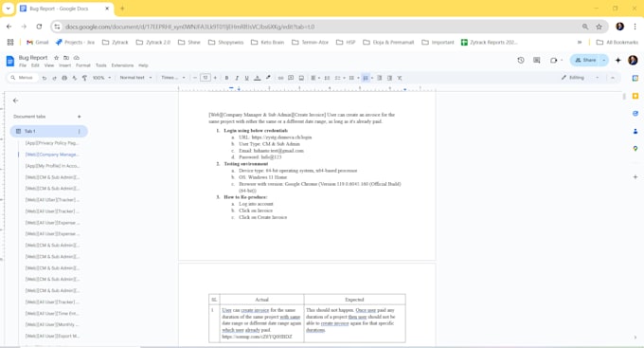
Task: Check cloud save status icon
Action: point(77,58)
